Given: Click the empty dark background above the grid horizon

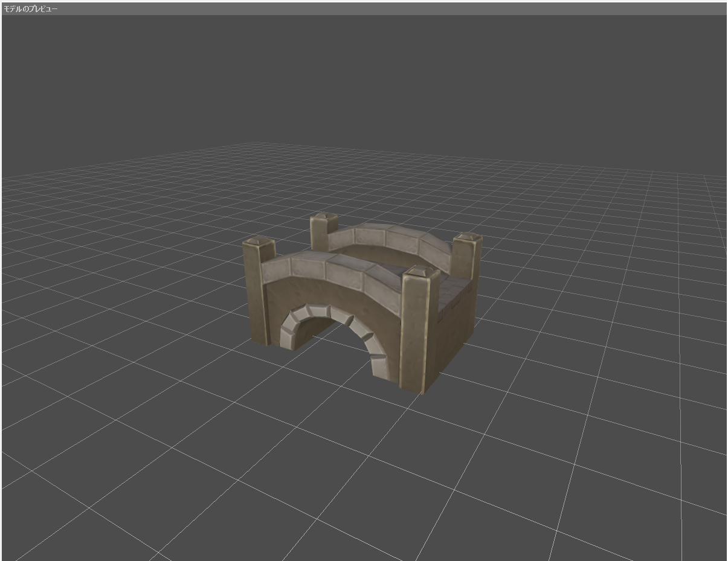Looking at the screenshot, I should 362,79.
